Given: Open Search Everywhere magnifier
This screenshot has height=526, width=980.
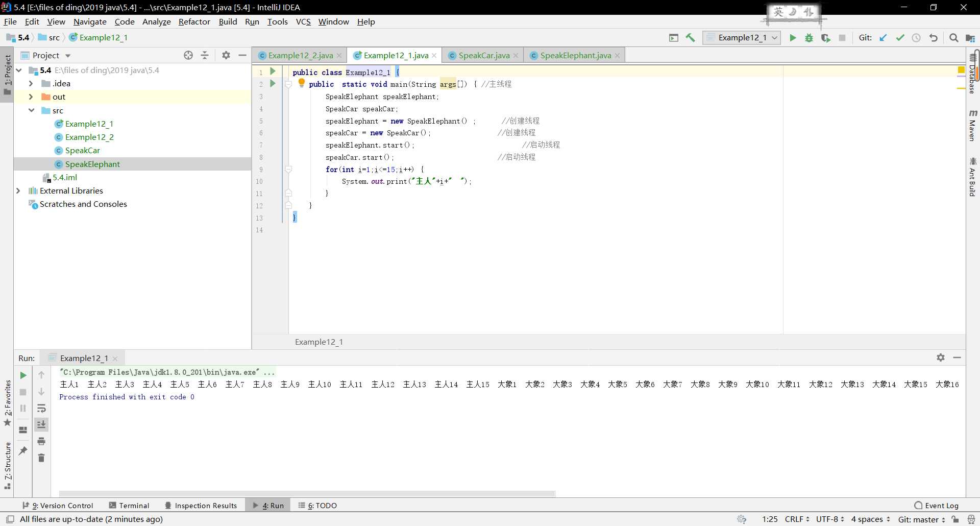Looking at the screenshot, I should [953, 38].
